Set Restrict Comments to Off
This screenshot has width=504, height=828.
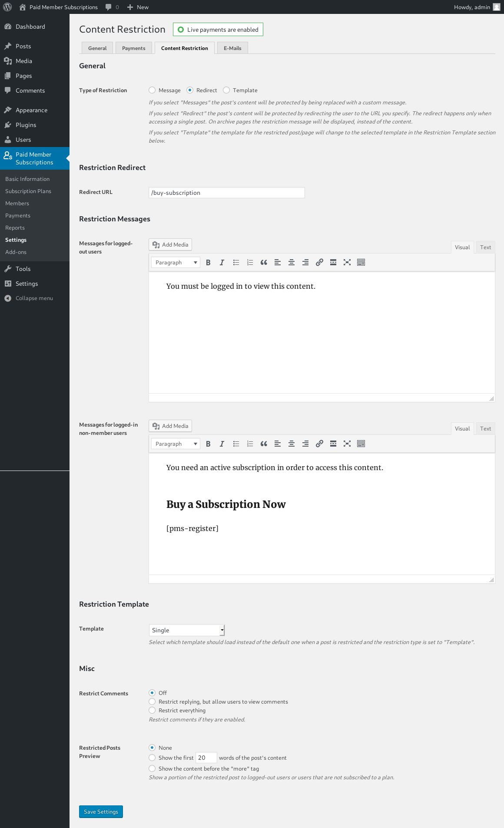[152, 693]
